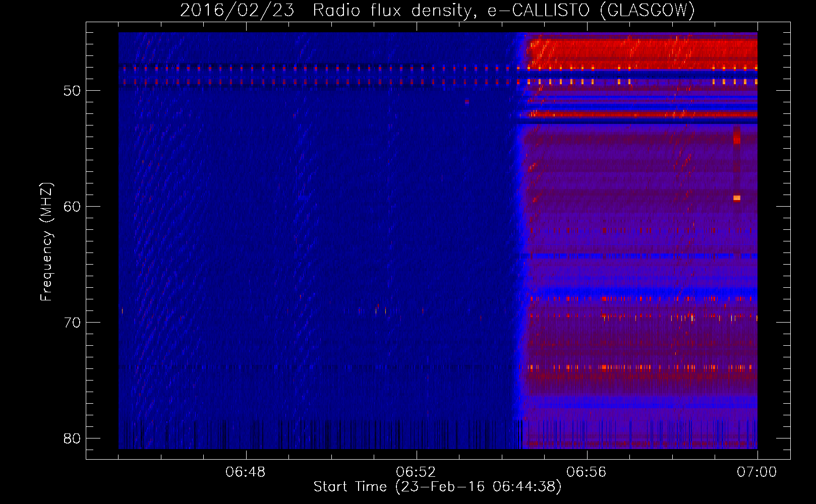Click the '50' frequency axis label
The width and height of the screenshot is (816, 504).
72,91
